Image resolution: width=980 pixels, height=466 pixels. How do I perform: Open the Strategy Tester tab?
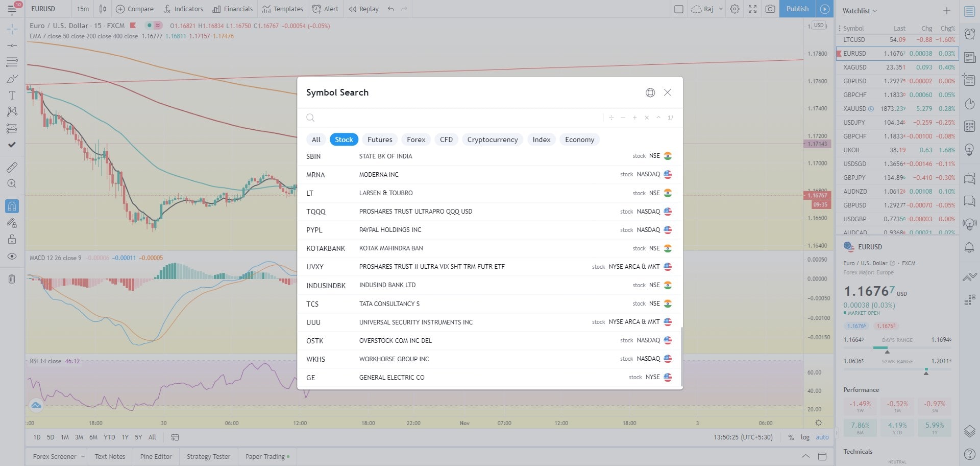pyautogui.click(x=208, y=456)
